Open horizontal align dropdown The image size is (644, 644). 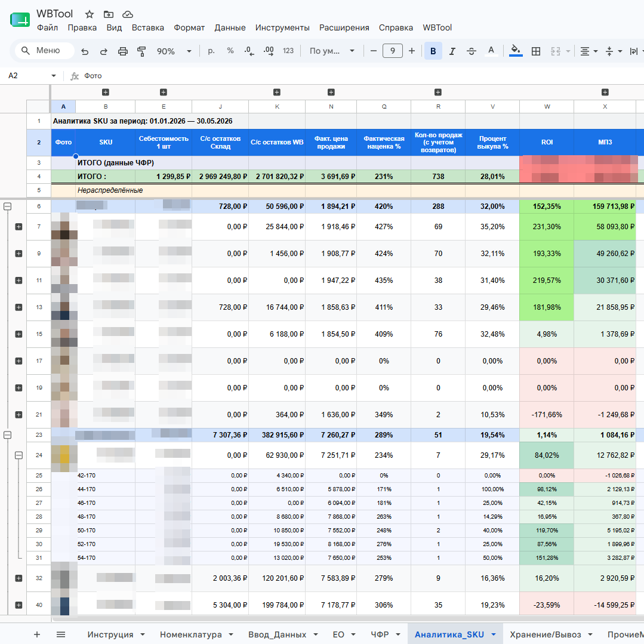[588, 51]
